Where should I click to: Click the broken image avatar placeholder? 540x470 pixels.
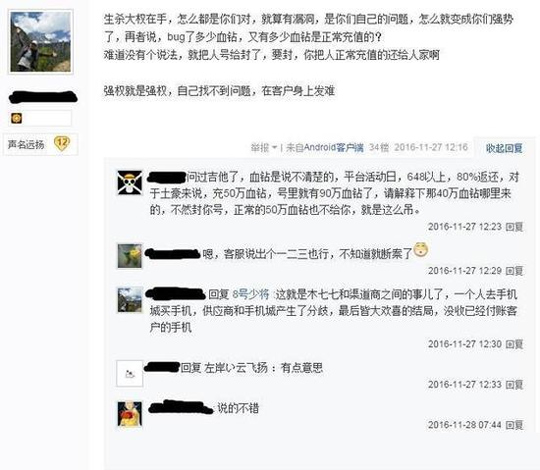[129, 374]
